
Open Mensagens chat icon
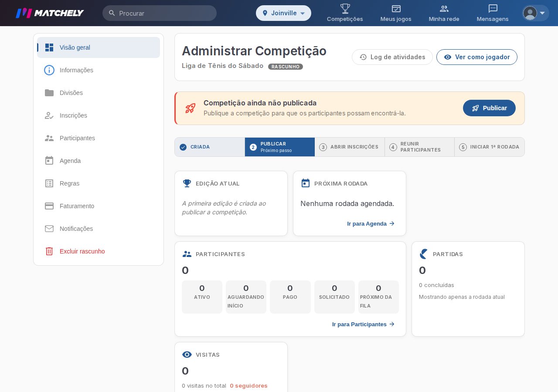tap(493, 9)
